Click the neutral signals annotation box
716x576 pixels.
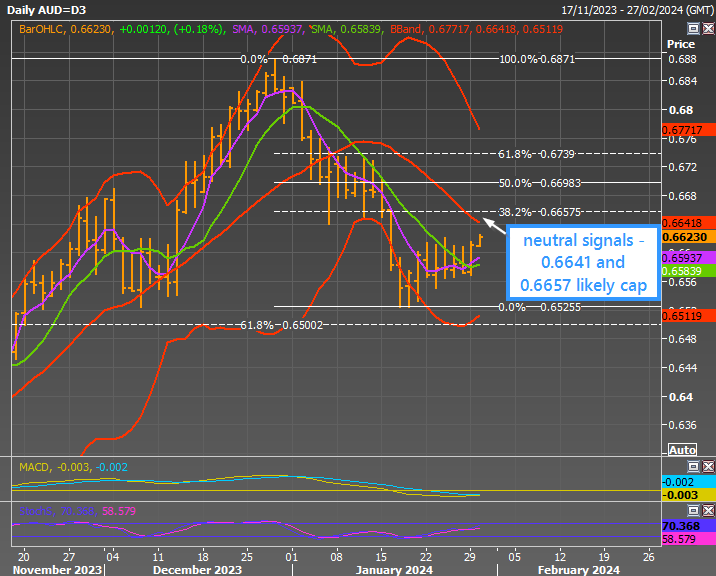[583, 263]
